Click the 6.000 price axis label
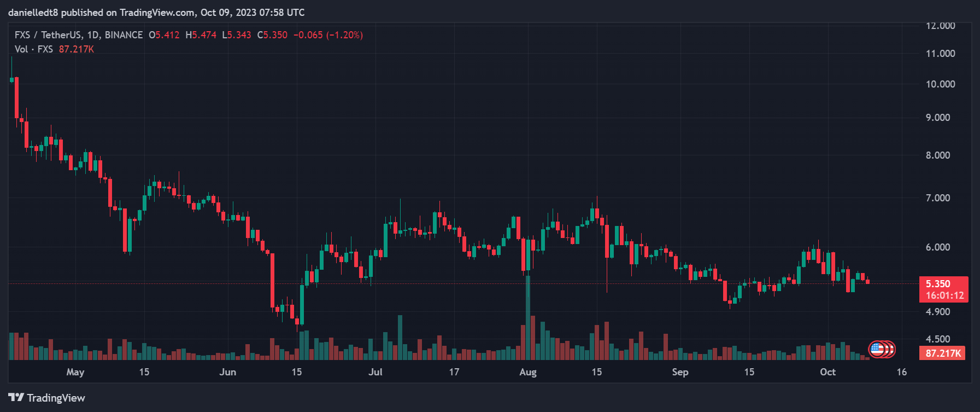This screenshot has width=980, height=412. (938, 247)
